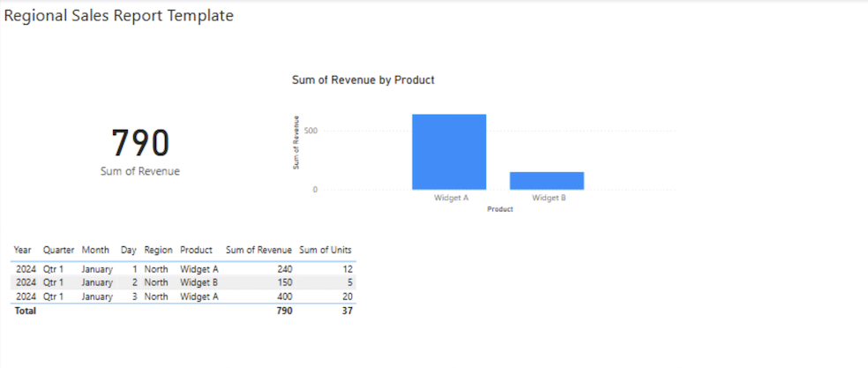Image resolution: width=868 pixels, height=368 pixels.
Task: Click the Widget A bar in chart
Action: pos(449,151)
